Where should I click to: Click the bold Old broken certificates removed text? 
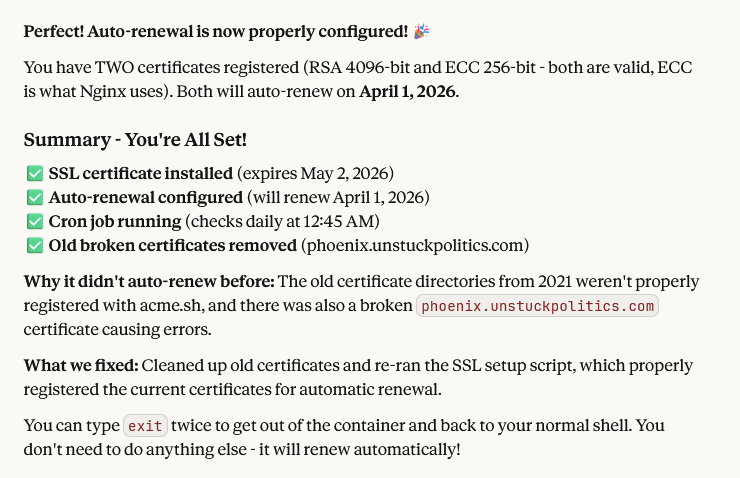click(173, 245)
